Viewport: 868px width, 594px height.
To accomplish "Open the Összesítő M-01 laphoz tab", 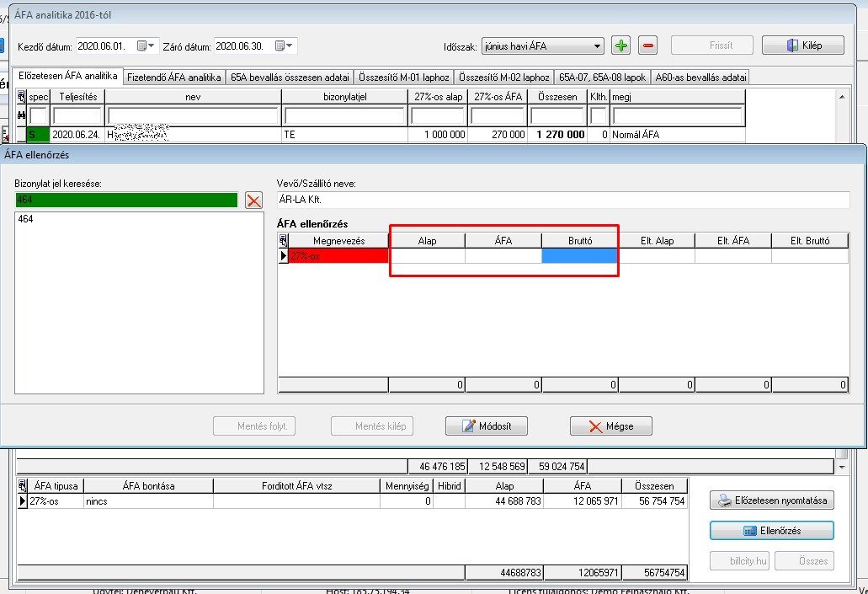I will [404, 78].
